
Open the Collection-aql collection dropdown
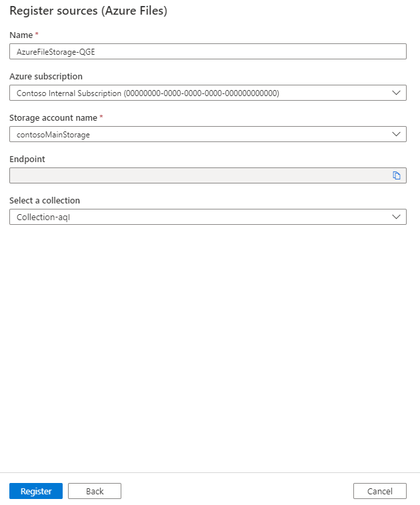[200, 217]
